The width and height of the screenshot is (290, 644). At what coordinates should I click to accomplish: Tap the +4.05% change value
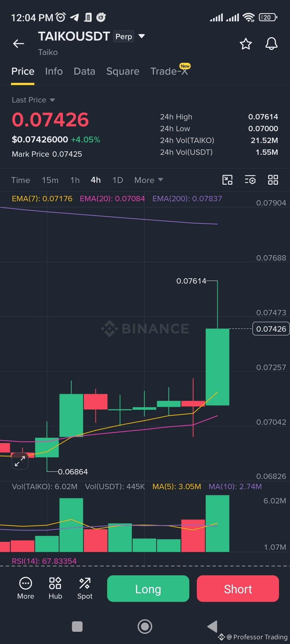tap(86, 140)
